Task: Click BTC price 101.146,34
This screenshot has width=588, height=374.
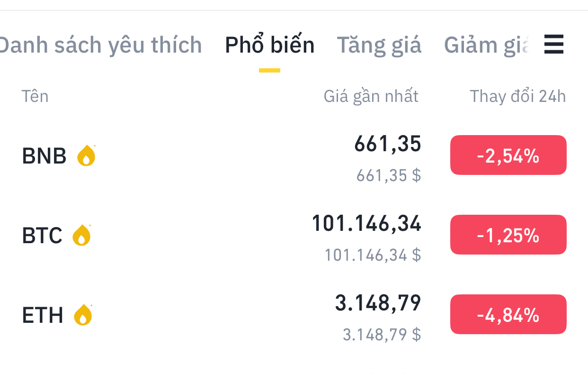Action: click(x=366, y=224)
